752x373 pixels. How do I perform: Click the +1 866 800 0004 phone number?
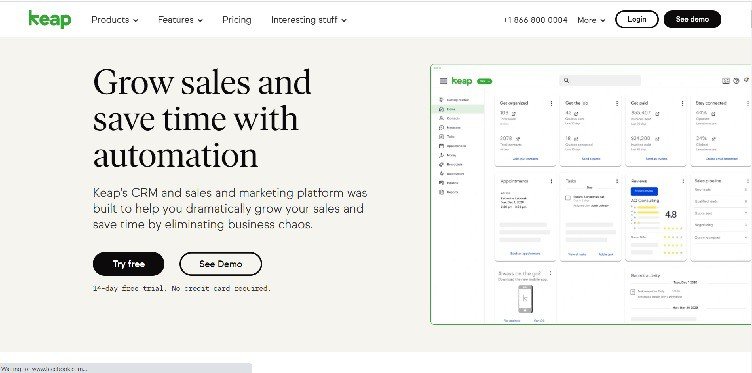click(535, 20)
